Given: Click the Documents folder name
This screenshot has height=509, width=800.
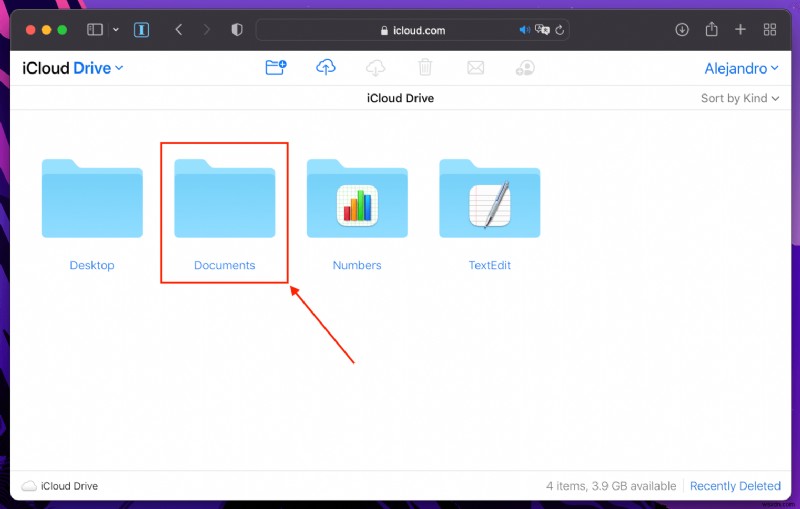Looking at the screenshot, I should coord(224,265).
